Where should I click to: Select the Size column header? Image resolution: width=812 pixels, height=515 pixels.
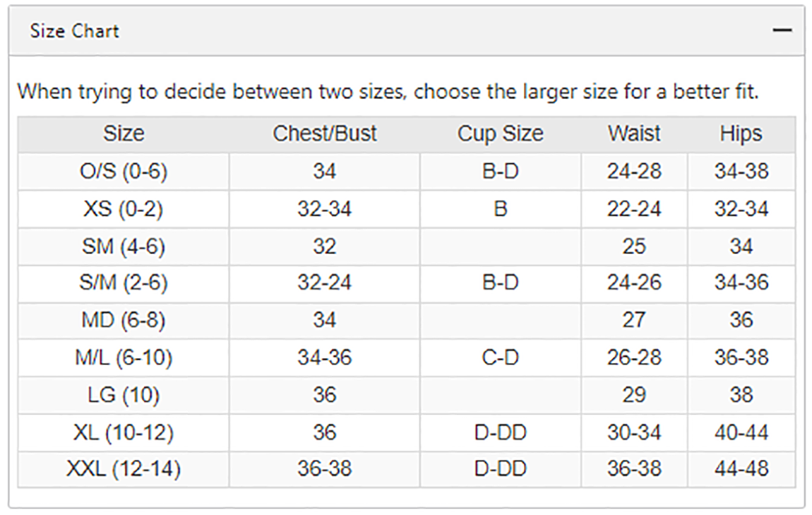click(x=124, y=134)
